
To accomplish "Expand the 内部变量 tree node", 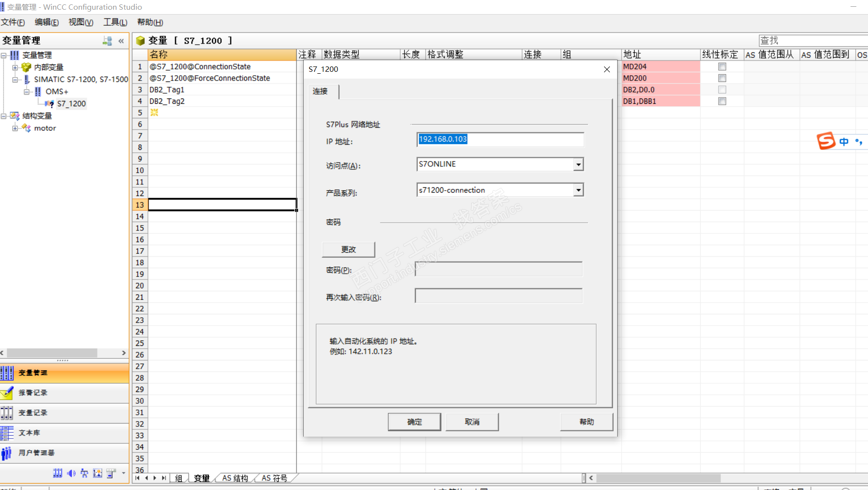I will 15,67.
